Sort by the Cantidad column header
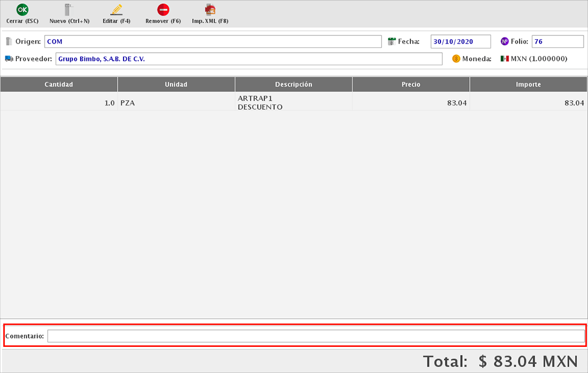The width and height of the screenshot is (588, 373). [59, 84]
